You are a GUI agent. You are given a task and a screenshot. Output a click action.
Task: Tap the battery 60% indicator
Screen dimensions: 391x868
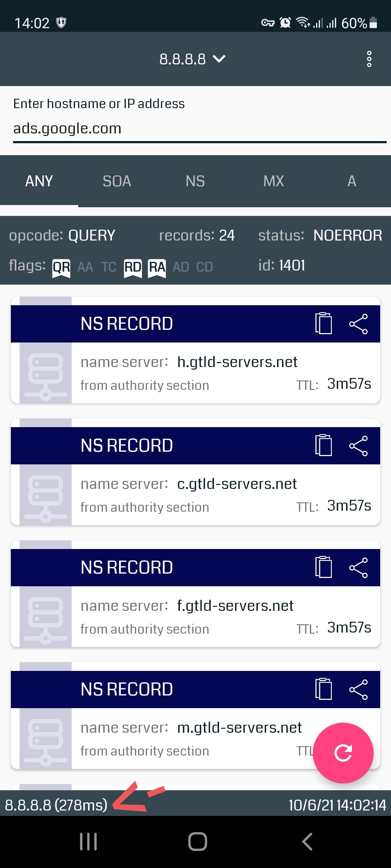click(359, 23)
